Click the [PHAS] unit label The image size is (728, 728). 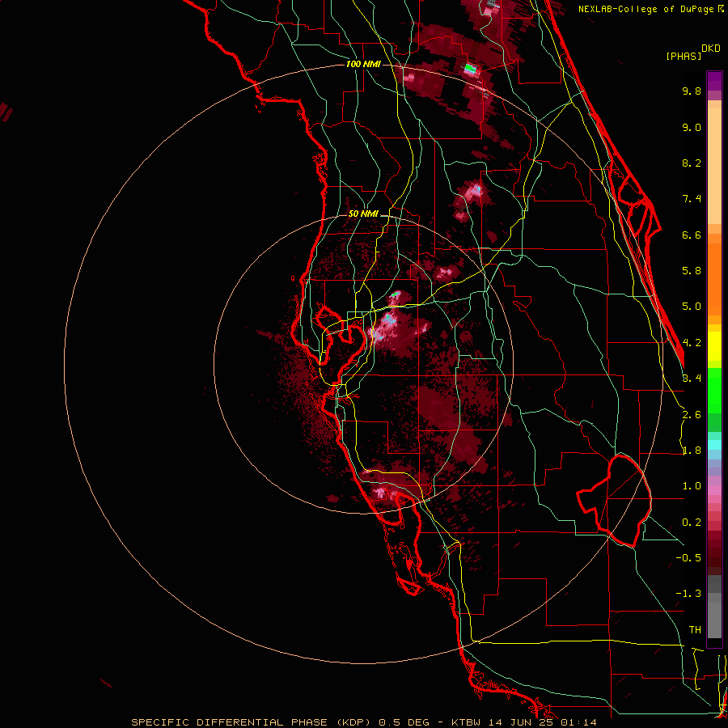pyautogui.click(x=683, y=57)
